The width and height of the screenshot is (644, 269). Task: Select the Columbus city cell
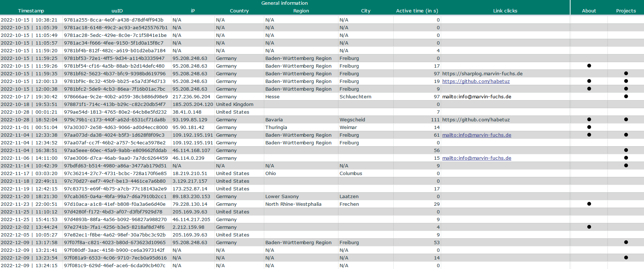click(351, 174)
